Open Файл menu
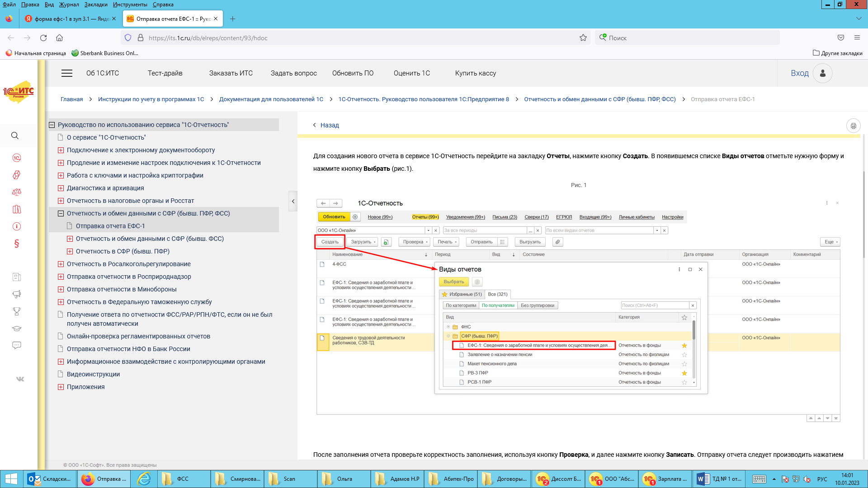Screen dimensions: 868x488 9,5
